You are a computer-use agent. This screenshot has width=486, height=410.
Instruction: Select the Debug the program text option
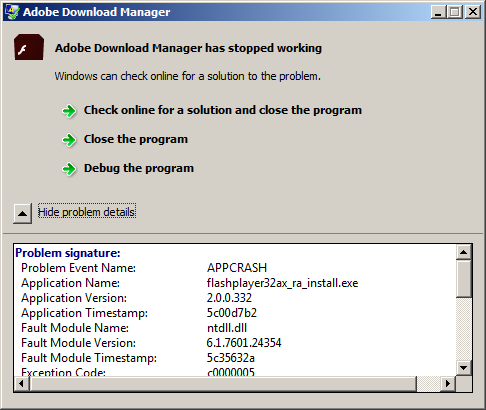[x=139, y=168]
